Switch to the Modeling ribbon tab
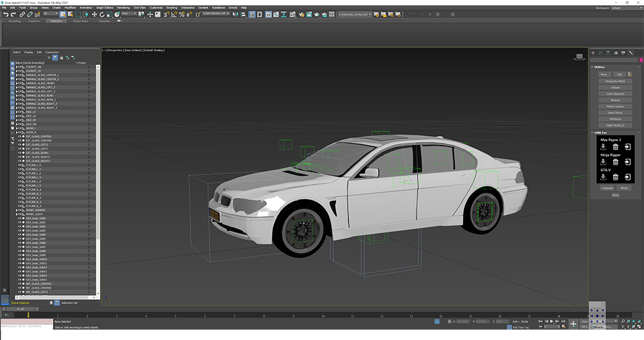Screen dimensions: 644x340 coord(14,21)
